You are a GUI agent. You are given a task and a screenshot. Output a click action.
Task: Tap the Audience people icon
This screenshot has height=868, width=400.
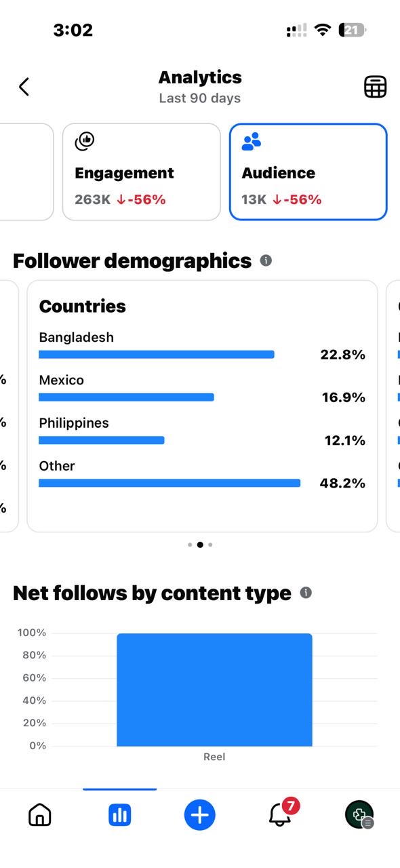click(252, 141)
